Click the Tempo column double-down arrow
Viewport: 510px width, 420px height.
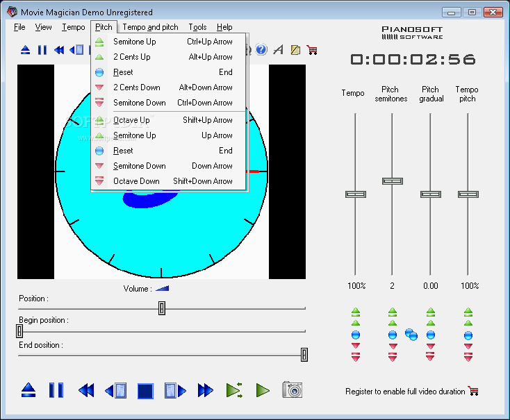(356, 357)
